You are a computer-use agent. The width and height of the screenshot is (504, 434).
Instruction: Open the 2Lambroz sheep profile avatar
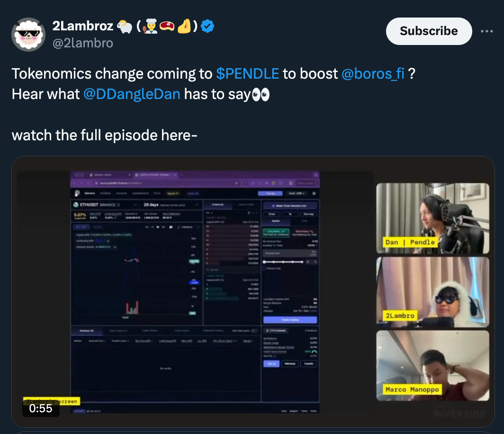(28, 35)
